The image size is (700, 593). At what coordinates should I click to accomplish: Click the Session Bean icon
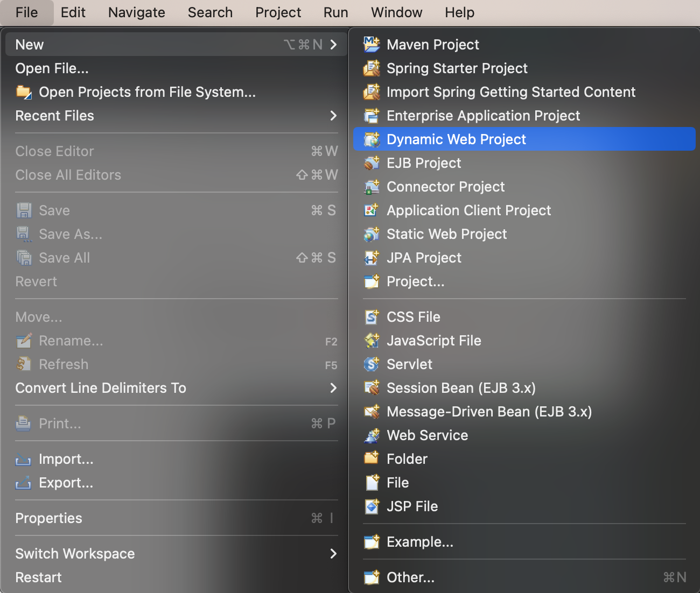(372, 387)
